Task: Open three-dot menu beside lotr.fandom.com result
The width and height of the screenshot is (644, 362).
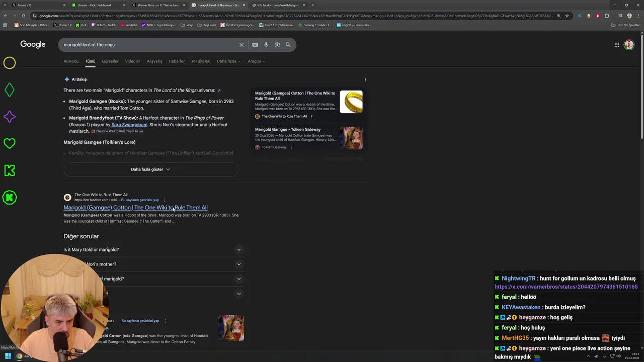Action: tap(165, 200)
